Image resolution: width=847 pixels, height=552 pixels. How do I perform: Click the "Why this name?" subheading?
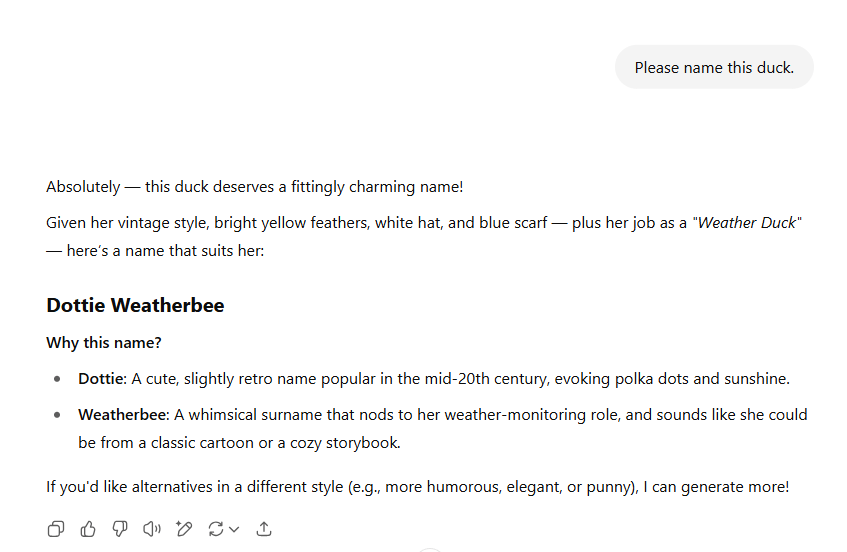click(x=104, y=343)
